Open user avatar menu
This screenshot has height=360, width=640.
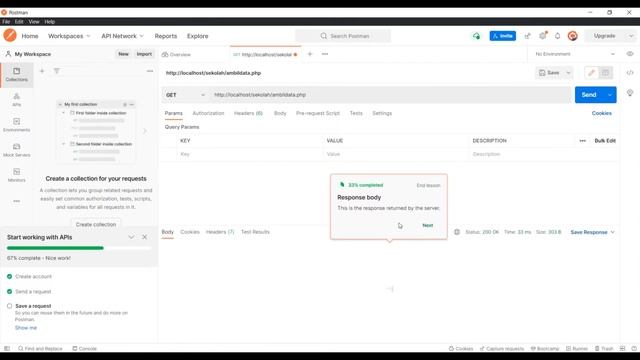[x=573, y=36]
